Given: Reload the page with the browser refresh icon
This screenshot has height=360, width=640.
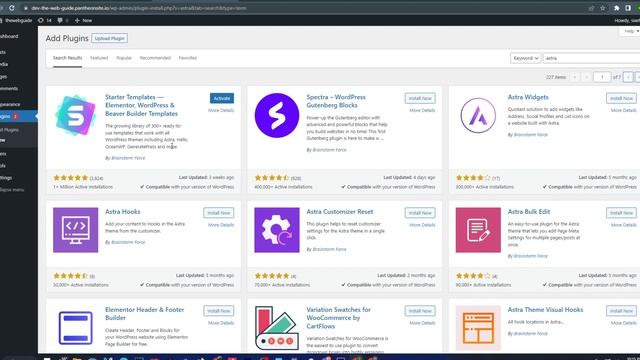Looking at the screenshot, I should tap(12, 8).
